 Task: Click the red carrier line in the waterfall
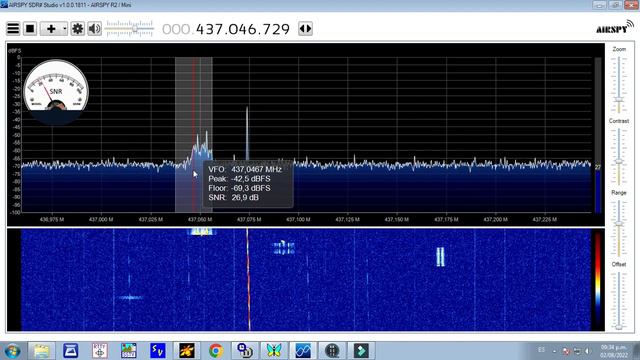click(248, 280)
